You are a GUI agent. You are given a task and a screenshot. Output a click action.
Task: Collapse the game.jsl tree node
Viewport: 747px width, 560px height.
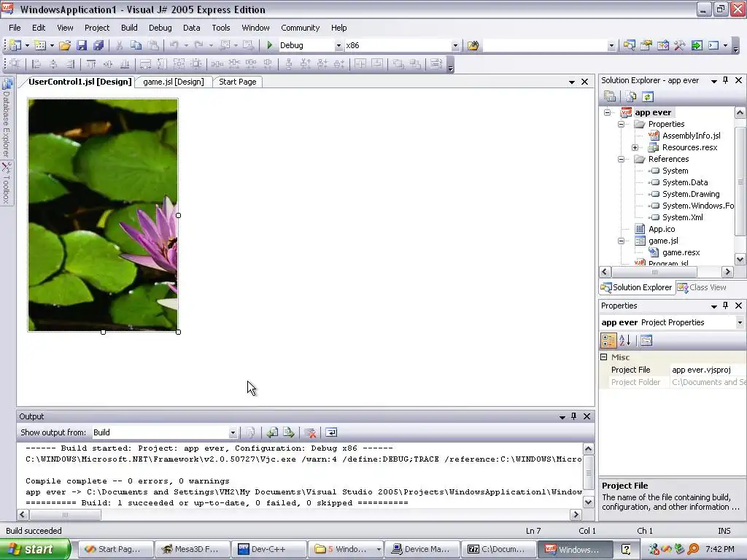(x=622, y=241)
